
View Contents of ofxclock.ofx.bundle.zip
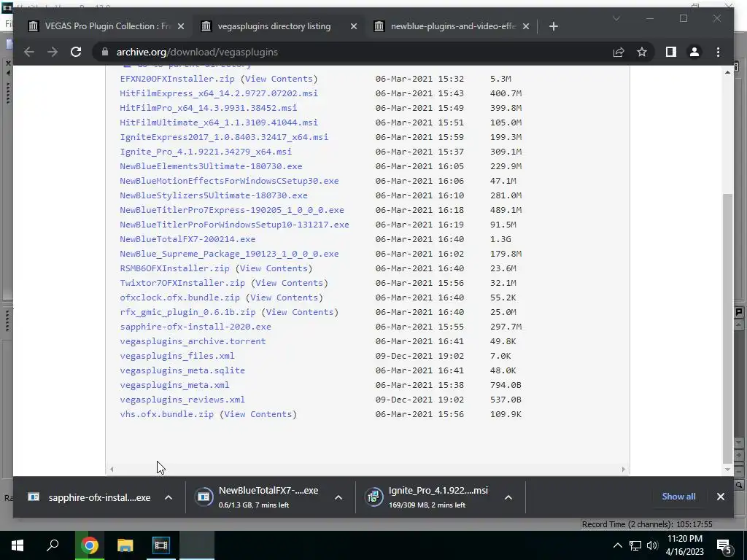click(284, 297)
